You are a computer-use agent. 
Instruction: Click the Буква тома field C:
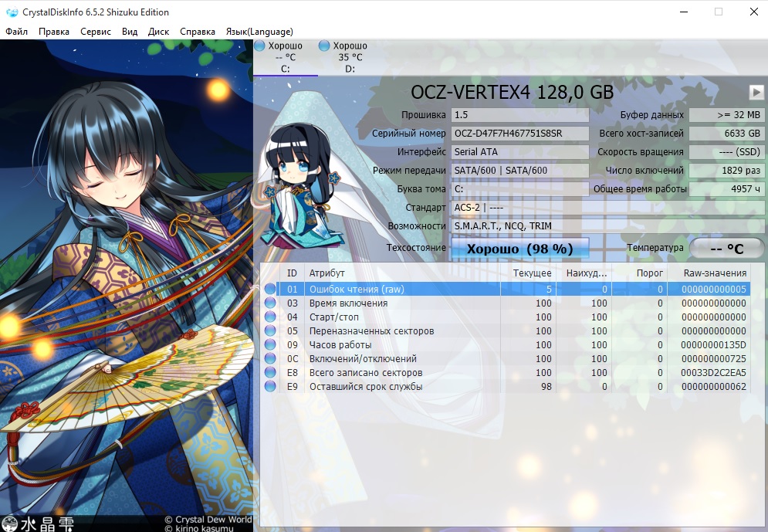(519, 189)
